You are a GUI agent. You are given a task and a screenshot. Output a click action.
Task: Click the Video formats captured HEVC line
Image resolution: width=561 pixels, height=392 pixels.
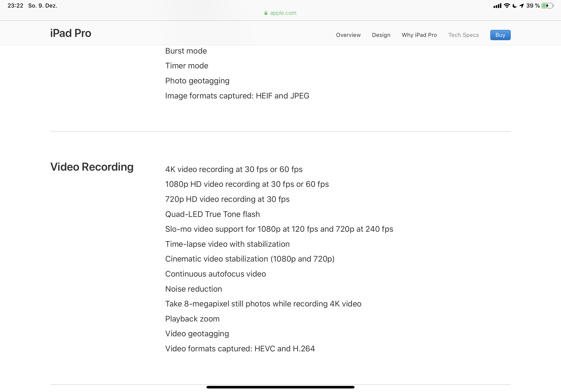(240, 349)
